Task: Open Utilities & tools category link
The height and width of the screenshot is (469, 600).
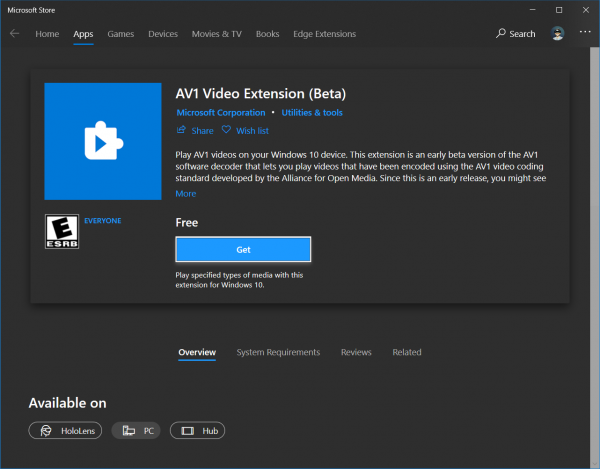Action: (312, 112)
